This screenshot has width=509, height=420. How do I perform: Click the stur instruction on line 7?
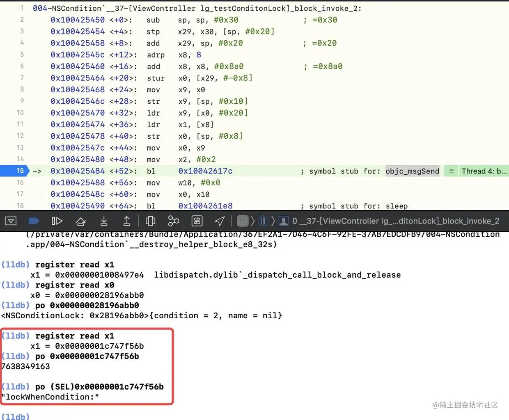[156, 78]
